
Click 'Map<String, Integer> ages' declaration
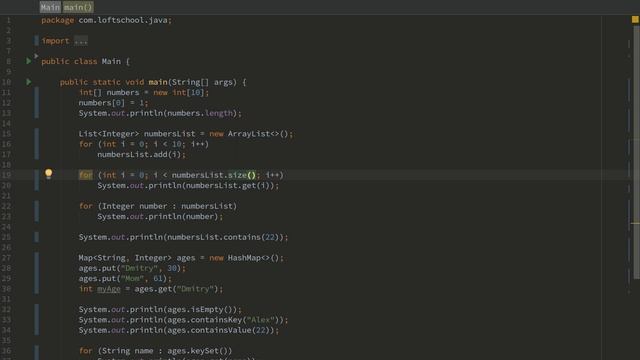click(137, 258)
